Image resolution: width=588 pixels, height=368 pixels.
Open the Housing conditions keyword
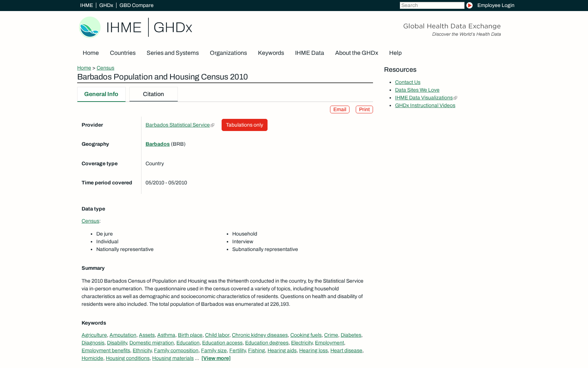(x=128, y=358)
